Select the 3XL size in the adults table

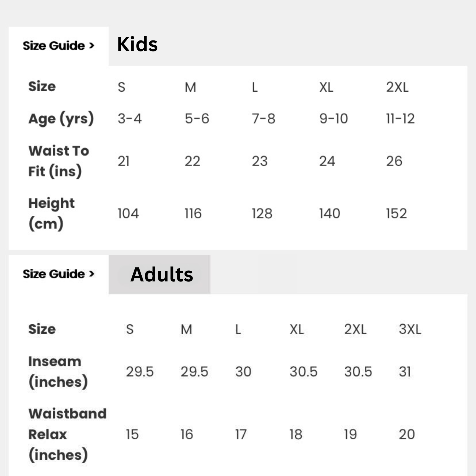[x=410, y=329]
